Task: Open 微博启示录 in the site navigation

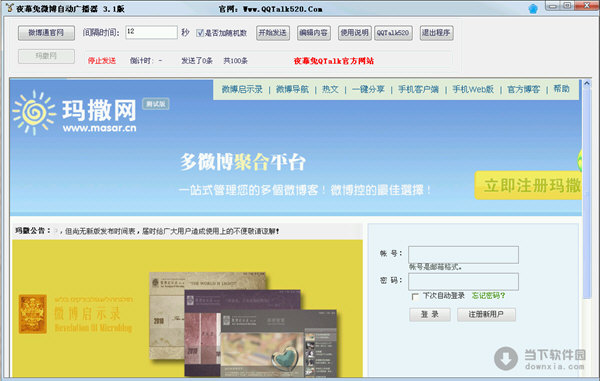Action: (x=242, y=90)
